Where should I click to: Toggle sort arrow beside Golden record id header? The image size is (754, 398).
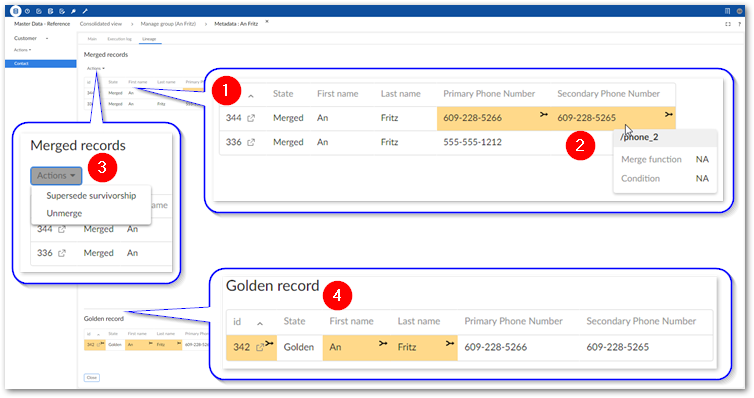260,323
